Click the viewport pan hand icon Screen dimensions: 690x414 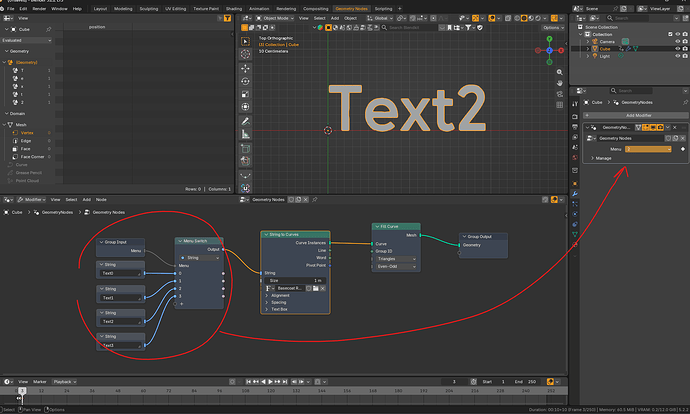pyautogui.click(x=559, y=83)
